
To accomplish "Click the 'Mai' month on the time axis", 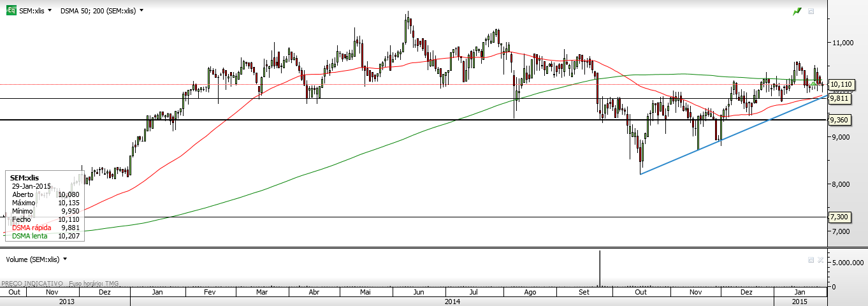I will pyautogui.click(x=366, y=291).
